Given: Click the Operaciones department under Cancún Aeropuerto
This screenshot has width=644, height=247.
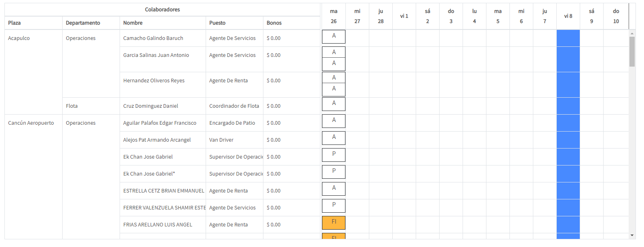Looking at the screenshot, I should point(80,123).
